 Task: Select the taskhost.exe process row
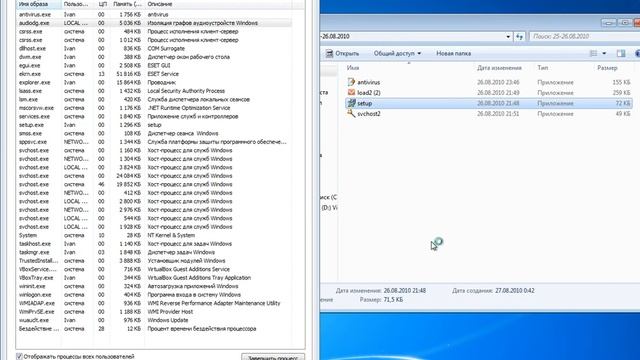(154, 244)
